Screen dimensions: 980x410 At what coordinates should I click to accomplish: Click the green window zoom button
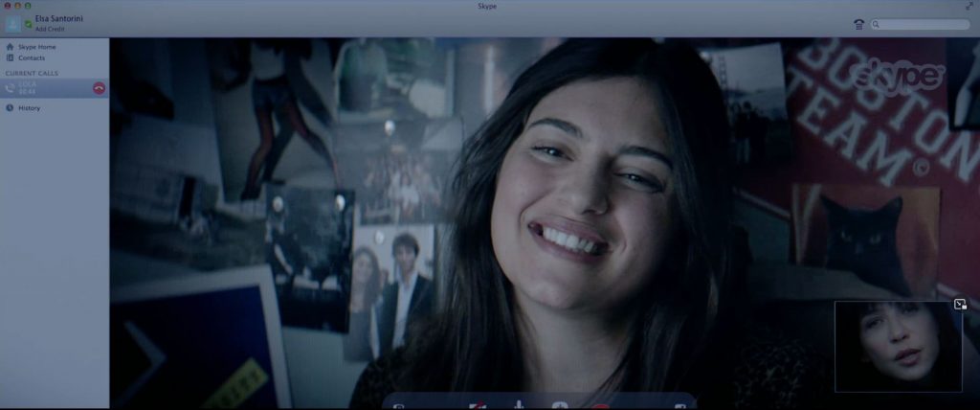[x=27, y=7]
